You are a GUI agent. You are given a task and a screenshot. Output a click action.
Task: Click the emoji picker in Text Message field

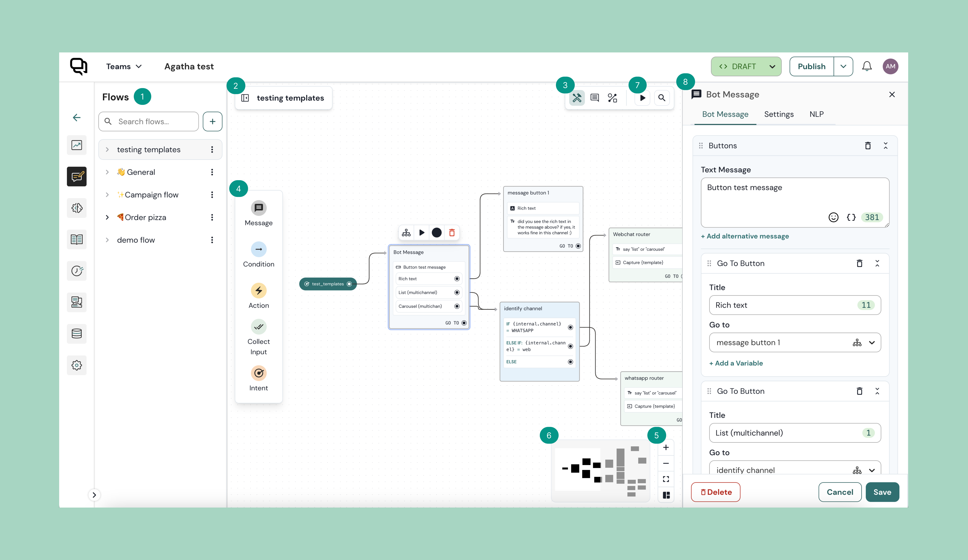(x=833, y=217)
